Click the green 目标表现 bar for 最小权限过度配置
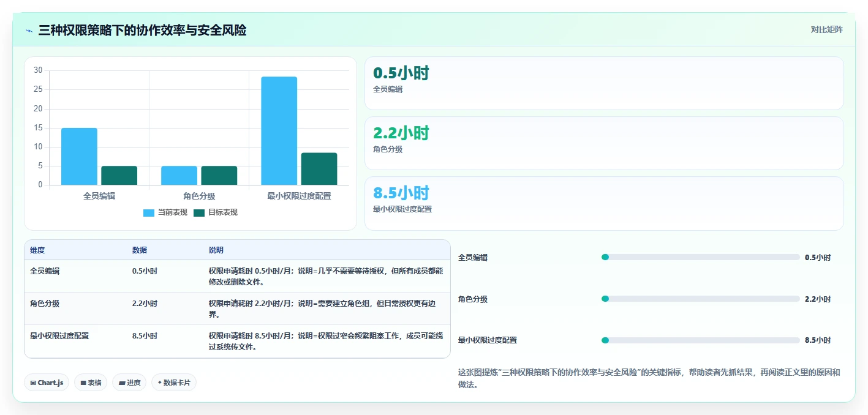This screenshot has height=415, width=868. 319,168
